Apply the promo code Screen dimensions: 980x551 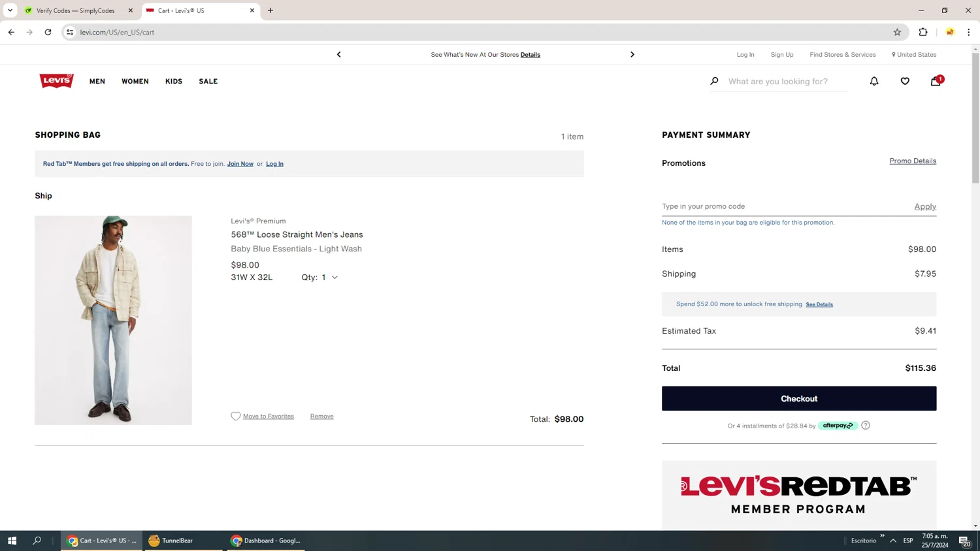925,206
